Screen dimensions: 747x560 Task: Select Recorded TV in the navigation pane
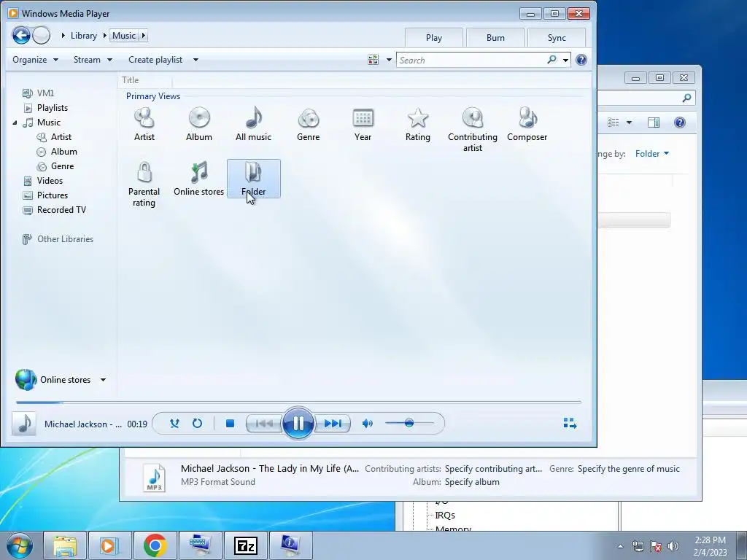pyautogui.click(x=61, y=210)
